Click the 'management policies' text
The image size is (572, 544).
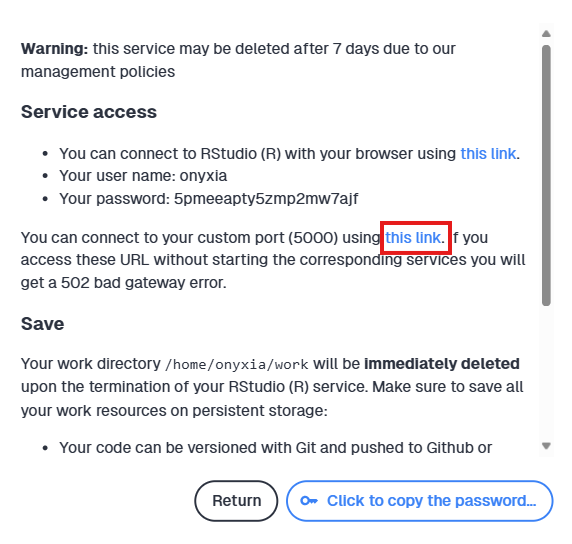click(98, 72)
